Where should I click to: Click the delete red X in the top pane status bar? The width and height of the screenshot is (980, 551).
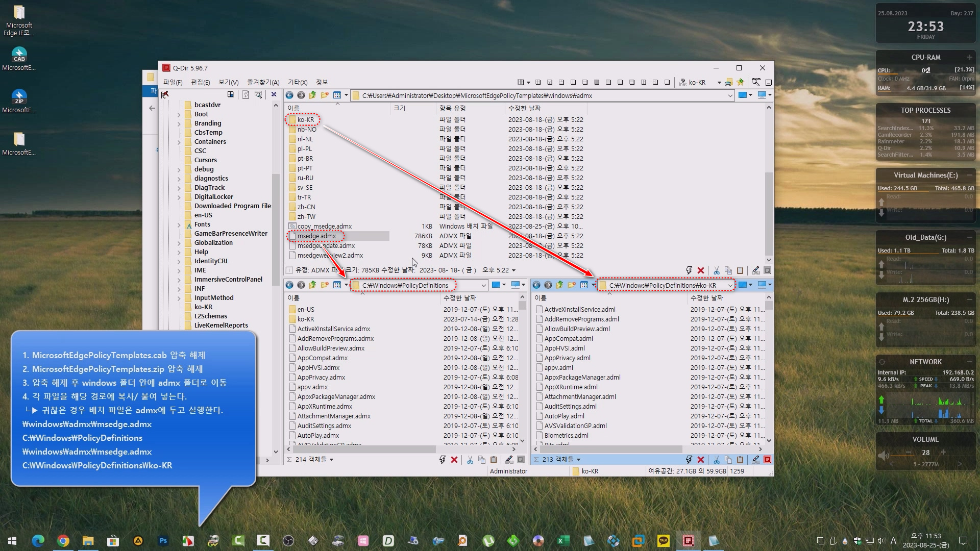[701, 270]
